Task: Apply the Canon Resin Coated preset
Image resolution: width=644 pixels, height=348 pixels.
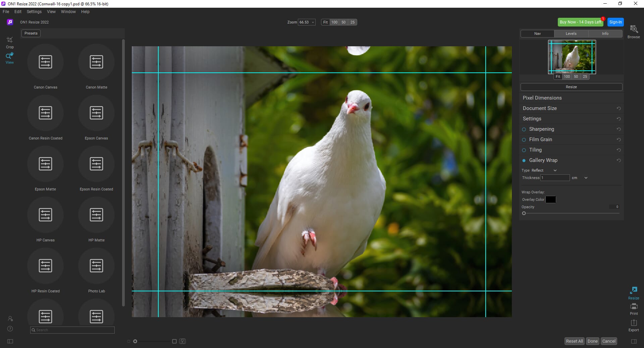Action: [x=45, y=113]
